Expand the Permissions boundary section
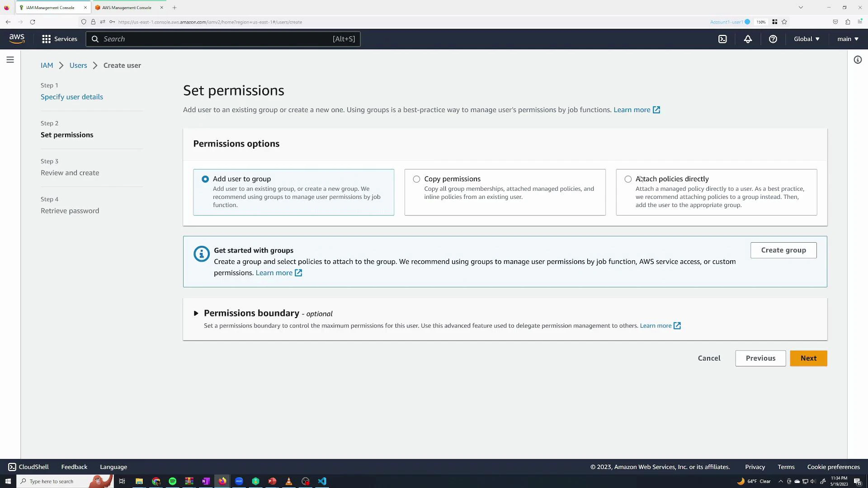 click(197, 313)
